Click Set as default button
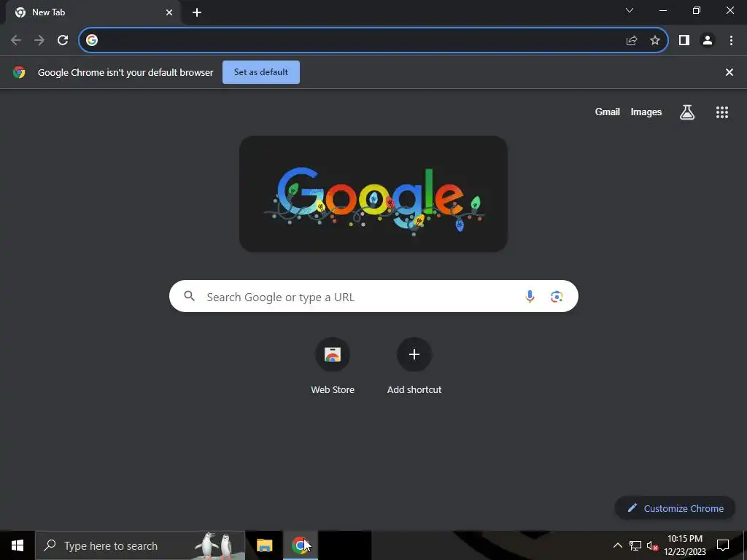 (261, 72)
